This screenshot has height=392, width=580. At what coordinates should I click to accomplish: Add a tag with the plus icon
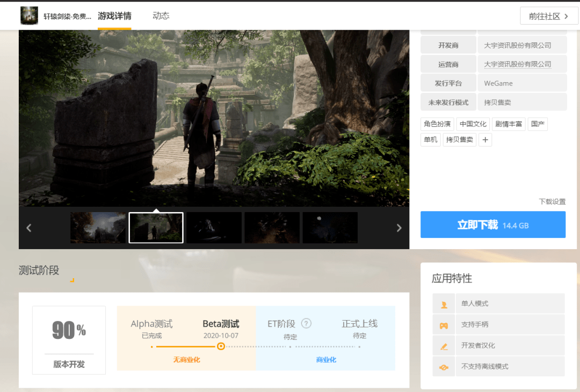[x=485, y=140]
